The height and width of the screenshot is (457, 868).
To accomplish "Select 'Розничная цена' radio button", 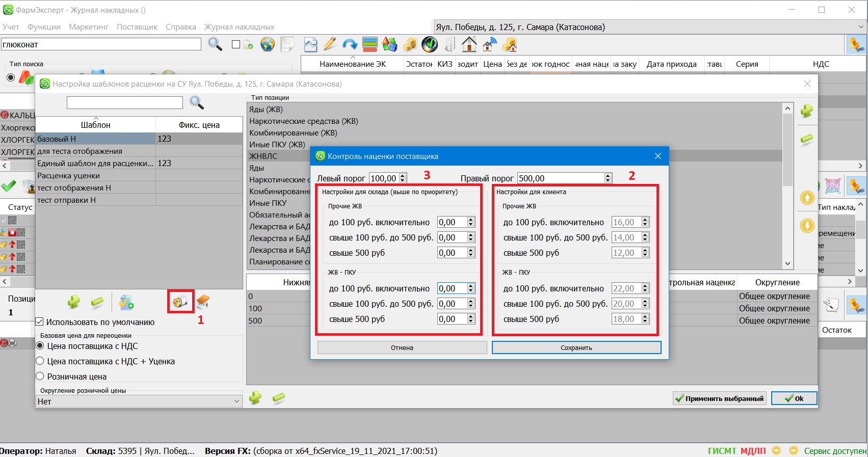I will click(40, 377).
